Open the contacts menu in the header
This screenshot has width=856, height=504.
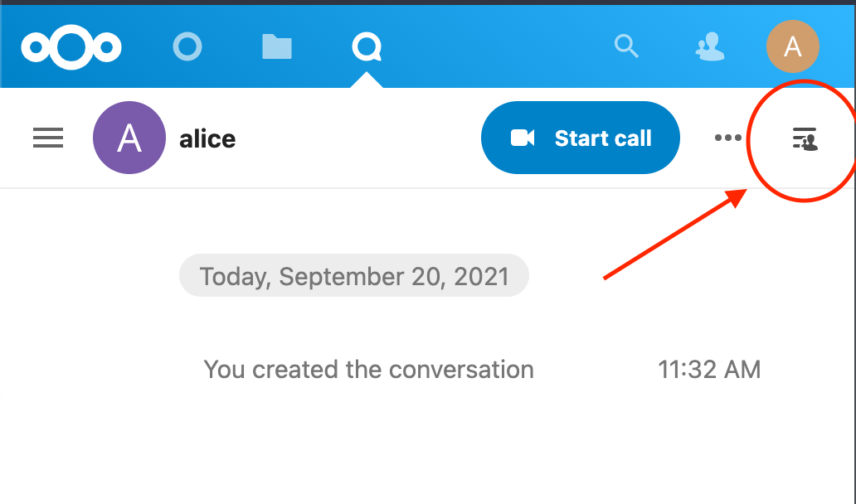(710, 47)
